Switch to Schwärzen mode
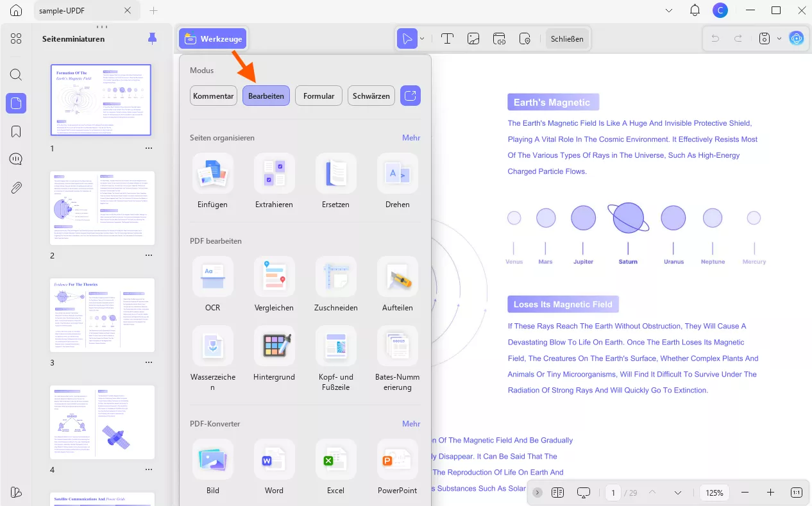 (x=371, y=96)
